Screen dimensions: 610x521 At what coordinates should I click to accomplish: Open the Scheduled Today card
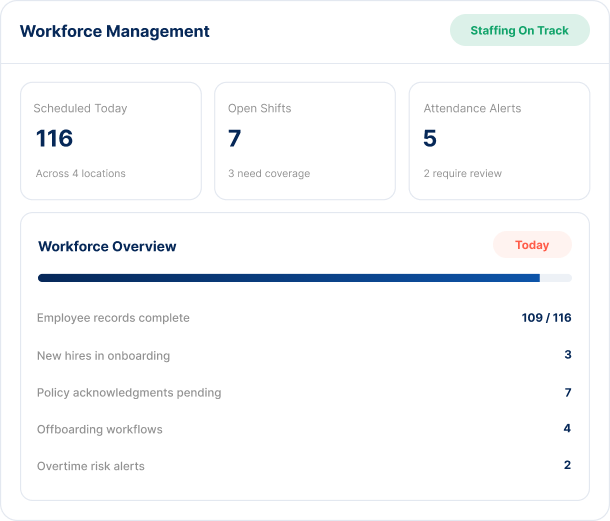111,141
